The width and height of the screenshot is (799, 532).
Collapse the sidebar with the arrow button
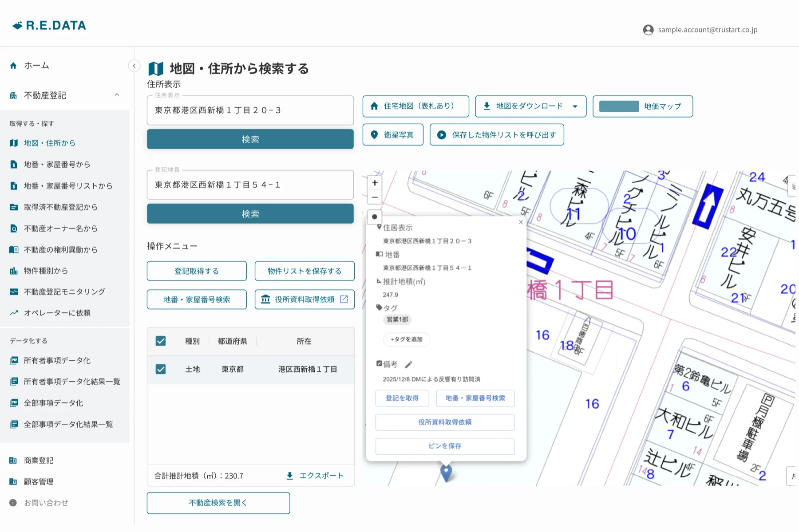pos(134,66)
